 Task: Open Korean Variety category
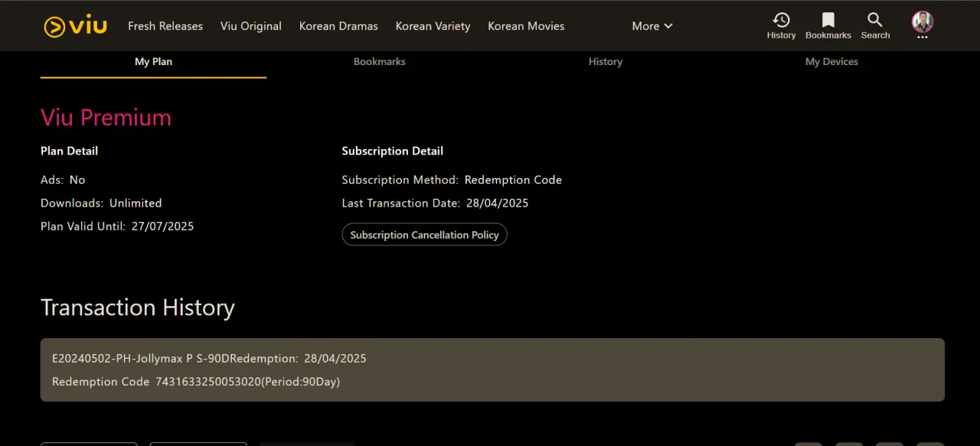tap(433, 26)
